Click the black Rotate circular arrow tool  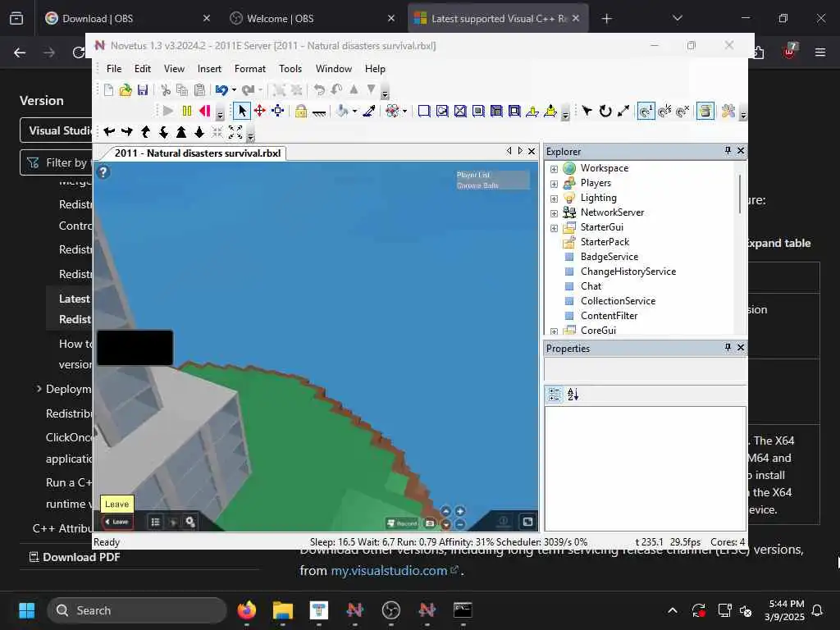pyautogui.click(x=605, y=111)
